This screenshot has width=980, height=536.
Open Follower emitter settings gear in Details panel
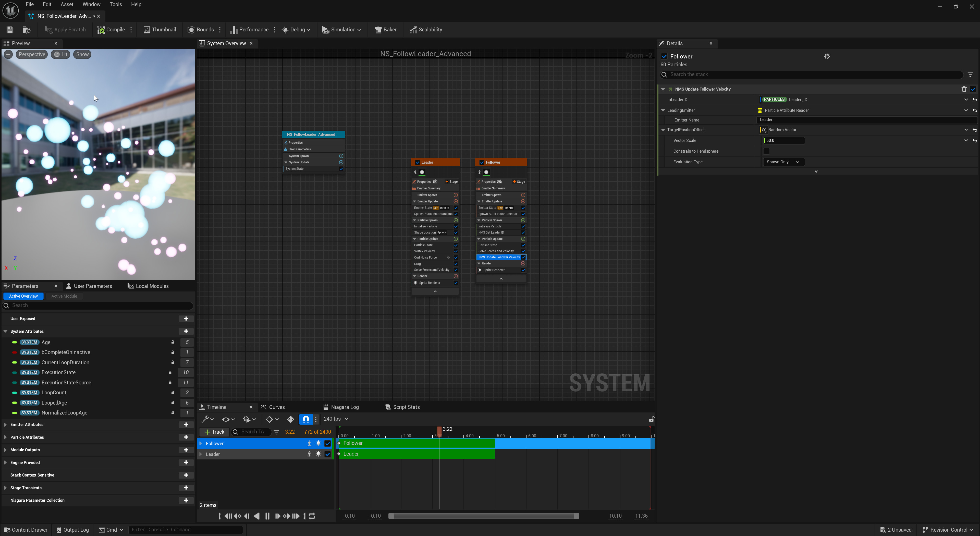point(827,56)
